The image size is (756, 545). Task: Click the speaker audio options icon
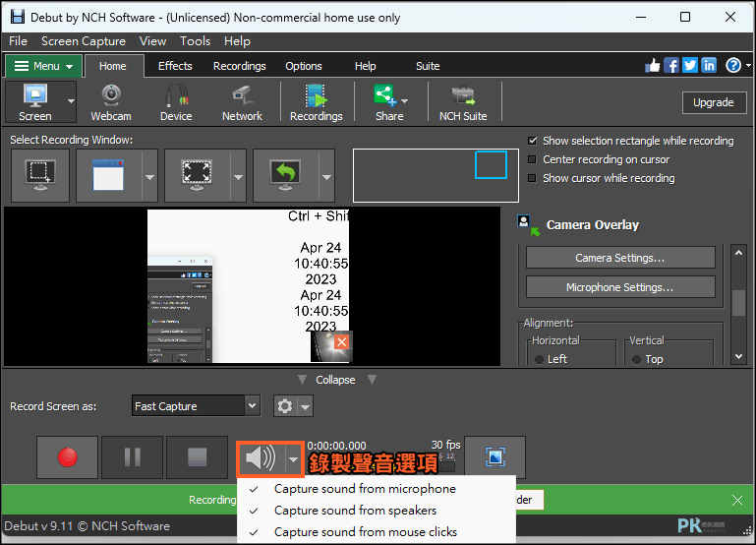click(261, 457)
